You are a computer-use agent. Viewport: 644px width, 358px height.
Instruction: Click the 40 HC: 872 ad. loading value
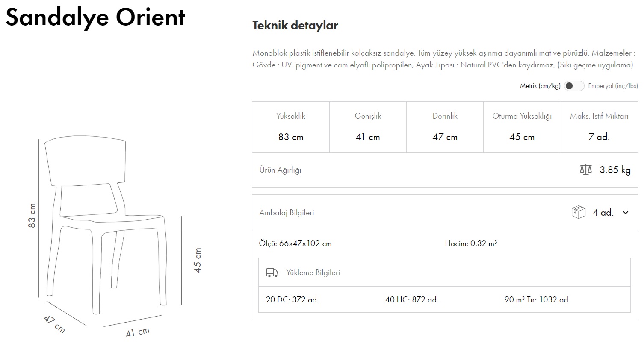pyautogui.click(x=411, y=300)
